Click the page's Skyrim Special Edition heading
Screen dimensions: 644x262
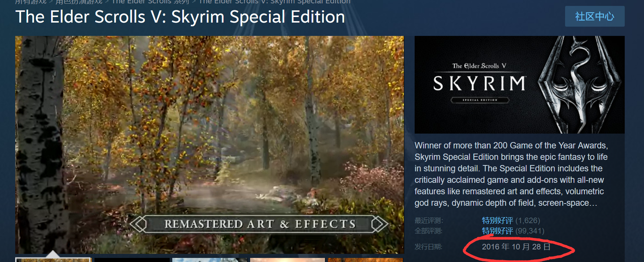(x=180, y=17)
